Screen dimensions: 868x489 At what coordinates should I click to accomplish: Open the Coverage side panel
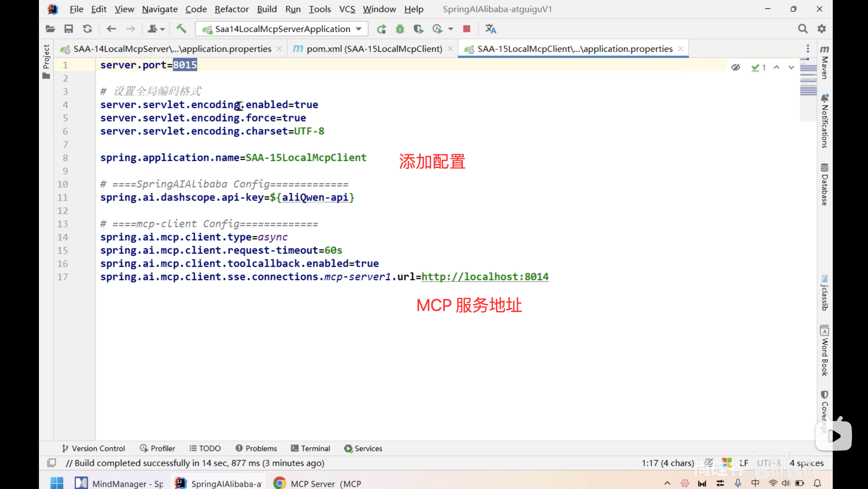pos(824,412)
